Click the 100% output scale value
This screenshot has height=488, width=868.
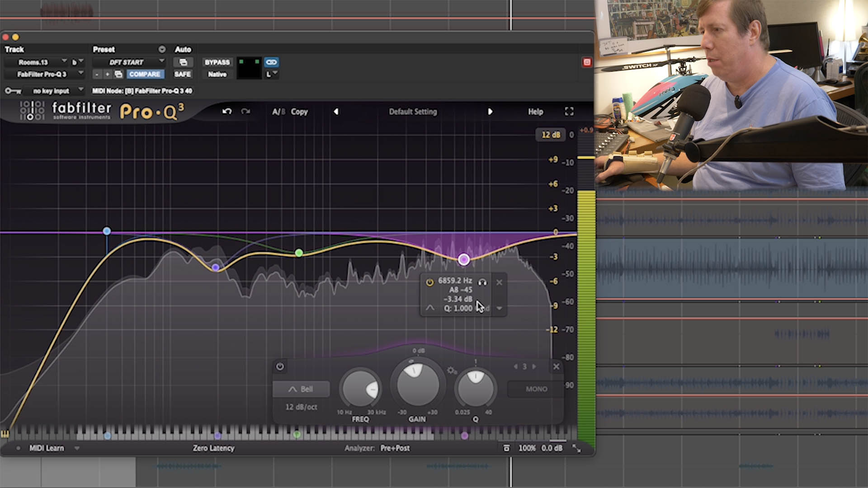[527, 448]
